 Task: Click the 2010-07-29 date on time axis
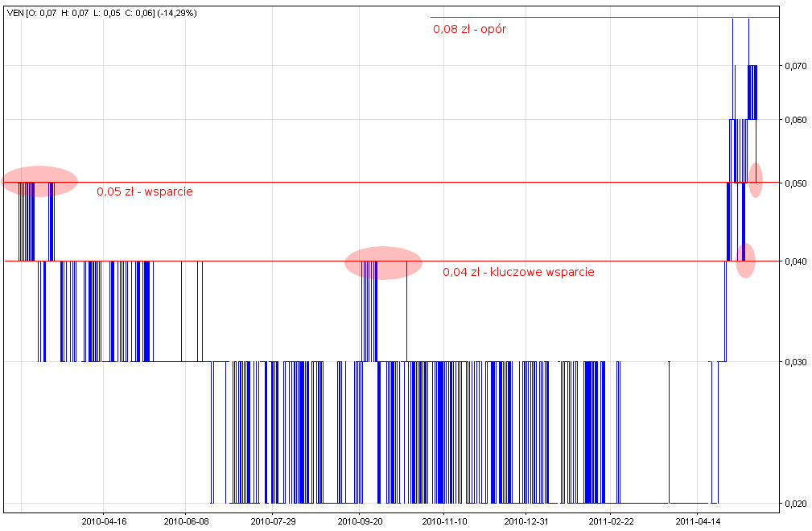pos(273,521)
